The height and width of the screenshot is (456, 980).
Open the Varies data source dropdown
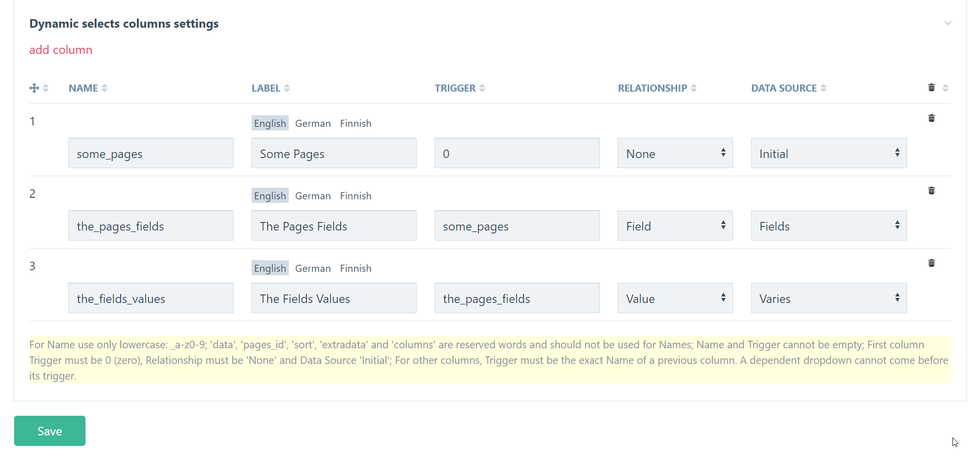tap(828, 298)
